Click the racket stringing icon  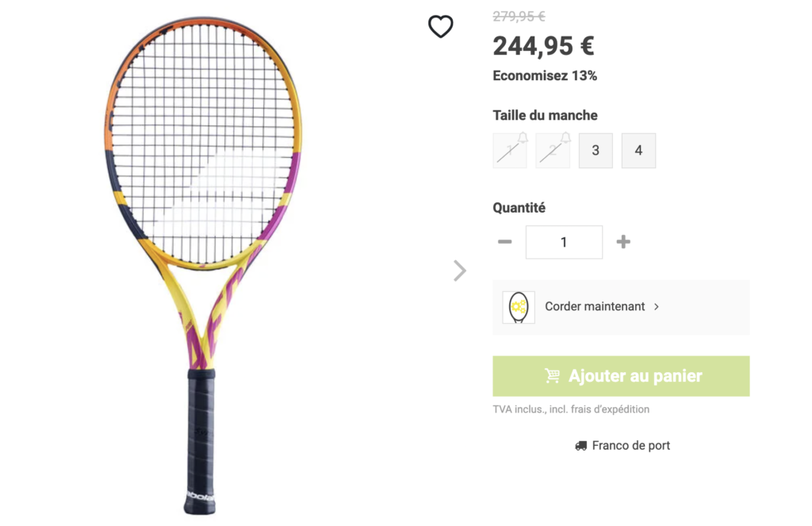519,307
